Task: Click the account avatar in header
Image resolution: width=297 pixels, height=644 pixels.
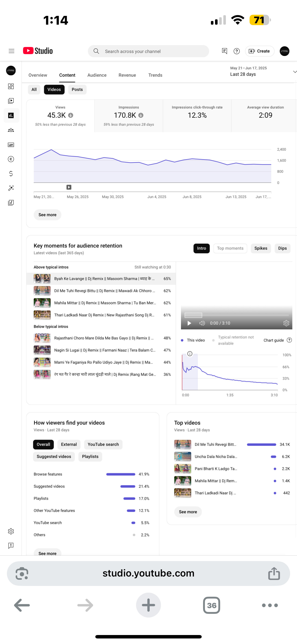Action: coord(284,51)
